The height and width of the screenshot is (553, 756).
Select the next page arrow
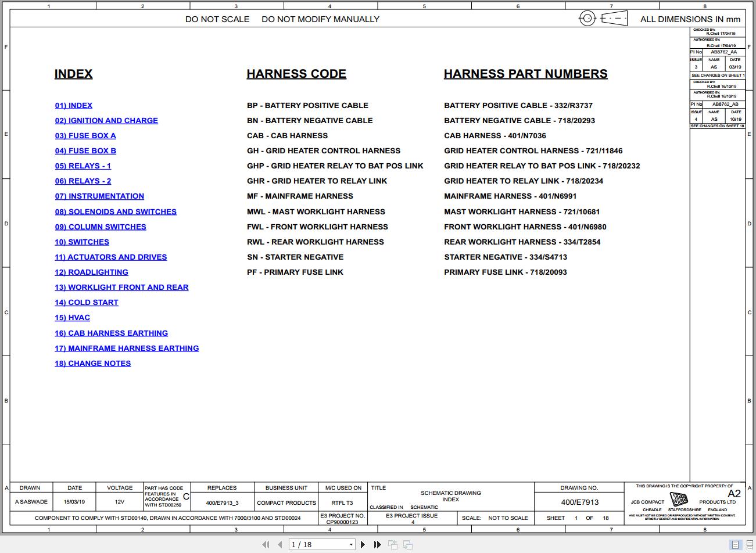click(363, 544)
